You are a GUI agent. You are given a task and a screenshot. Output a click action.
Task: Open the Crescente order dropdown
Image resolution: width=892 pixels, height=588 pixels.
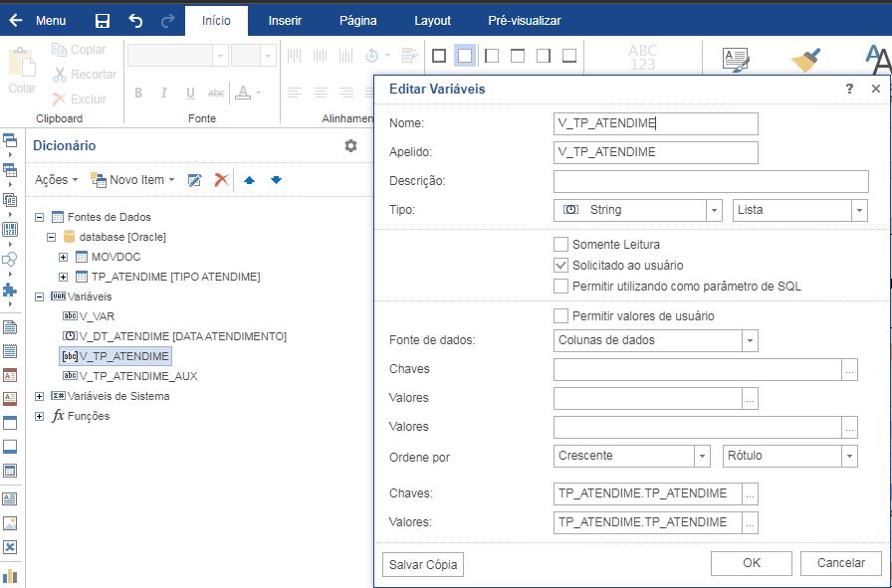702,456
